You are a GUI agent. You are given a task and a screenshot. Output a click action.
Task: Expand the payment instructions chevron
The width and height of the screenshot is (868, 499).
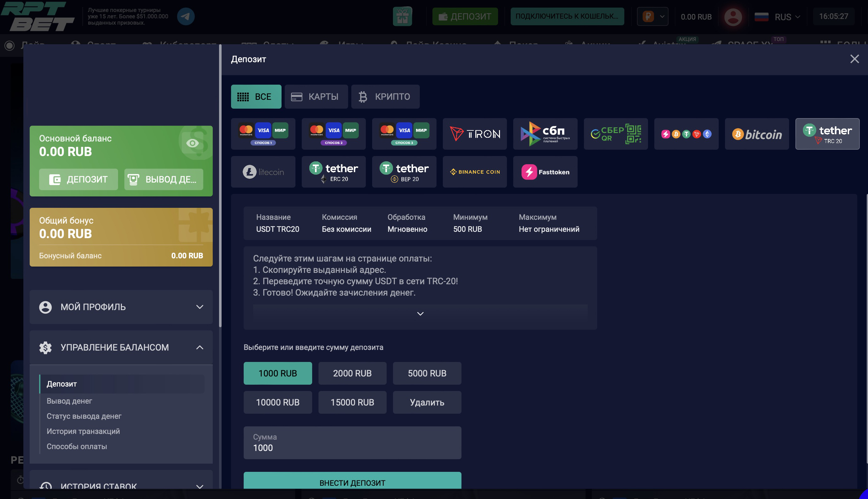pos(420,314)
